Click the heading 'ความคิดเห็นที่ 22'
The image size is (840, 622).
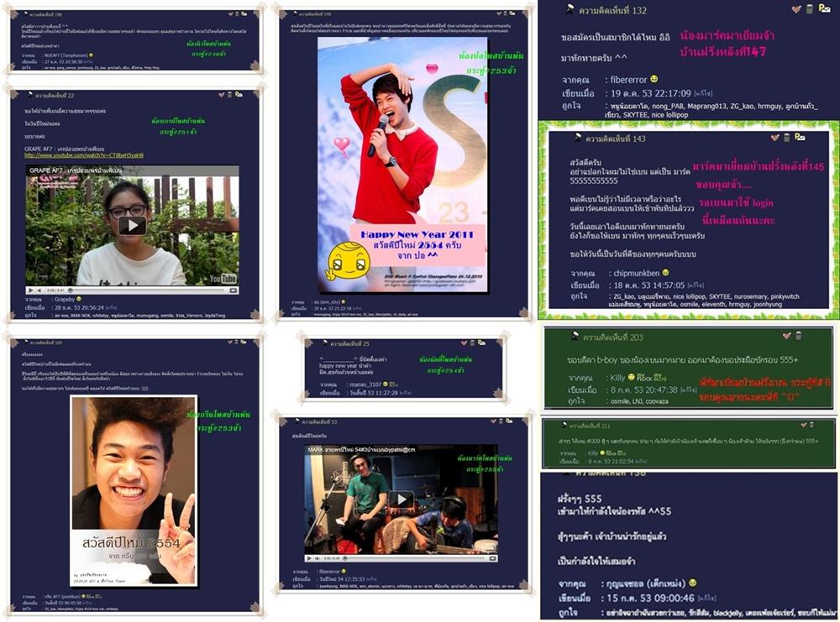pyautogui.click(x=55, y=96)
